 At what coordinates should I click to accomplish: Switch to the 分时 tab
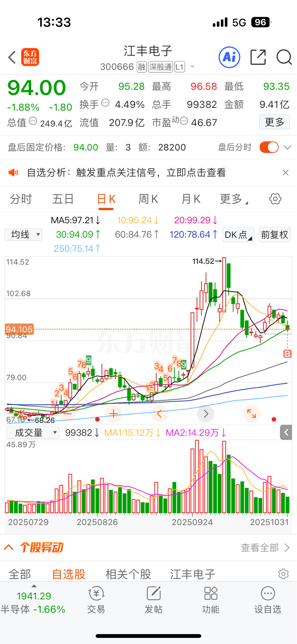[21, 199]
